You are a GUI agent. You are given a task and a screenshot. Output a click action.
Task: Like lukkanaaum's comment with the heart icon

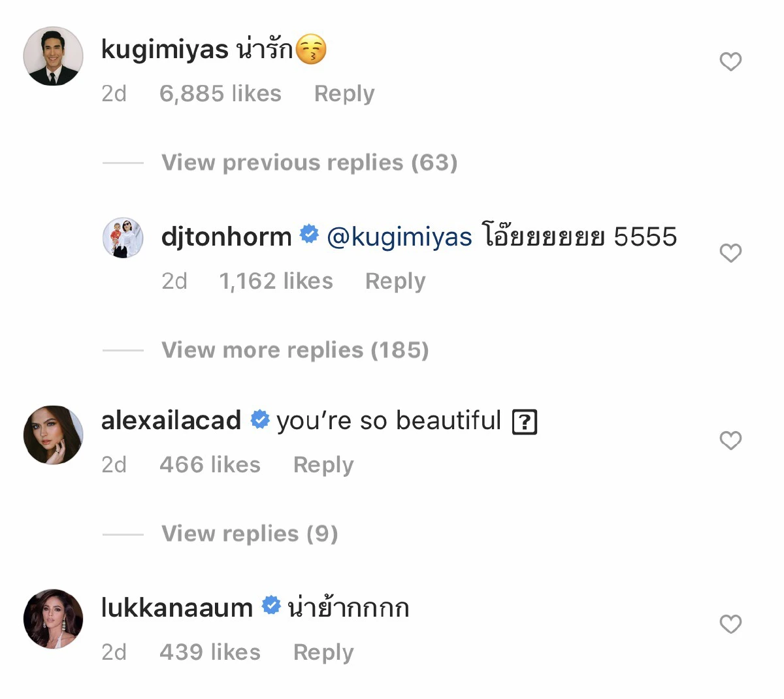tap(730, 625)
